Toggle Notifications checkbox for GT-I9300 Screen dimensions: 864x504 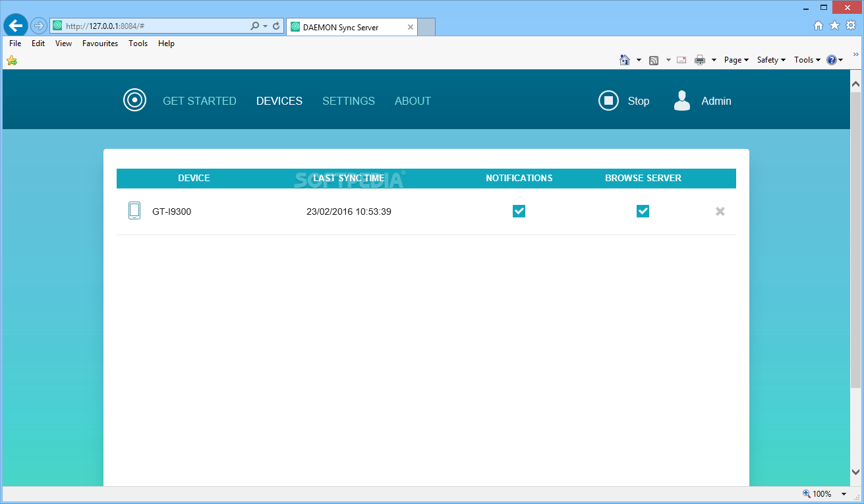pos(519,211)
